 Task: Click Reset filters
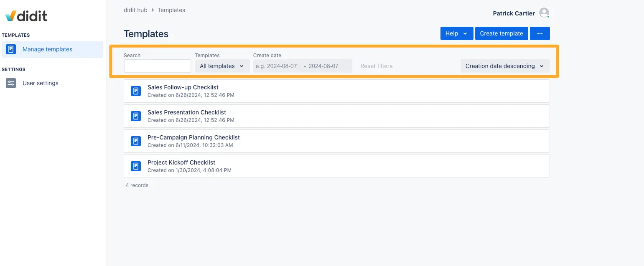pos(377,66)
